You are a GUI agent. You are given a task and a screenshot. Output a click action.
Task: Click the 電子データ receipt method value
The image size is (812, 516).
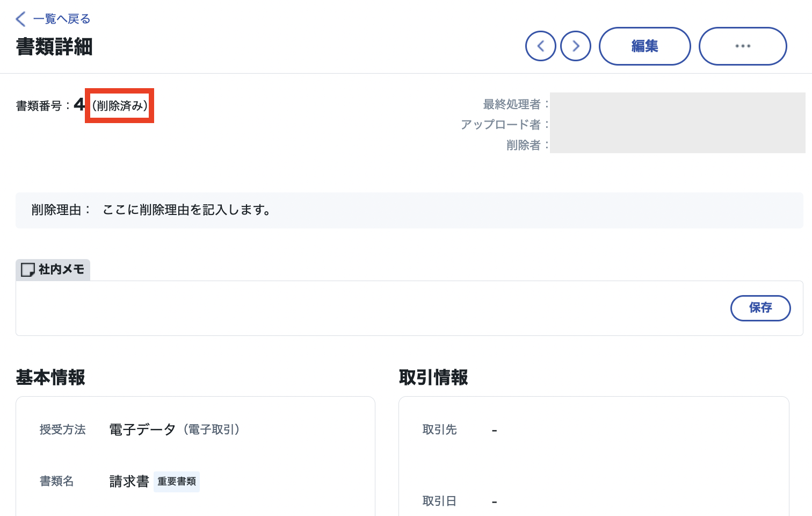(x=142, y=429)
